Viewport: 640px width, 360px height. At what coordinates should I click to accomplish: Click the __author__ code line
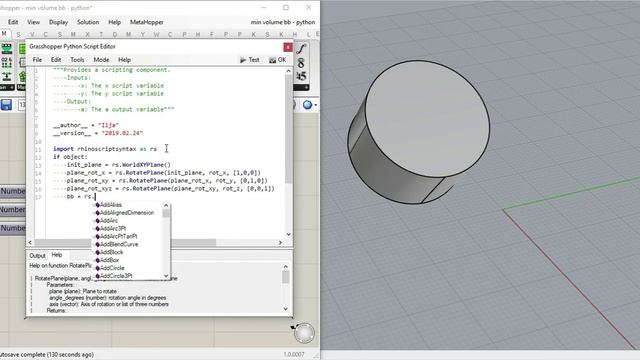click(x=86, y=125)
